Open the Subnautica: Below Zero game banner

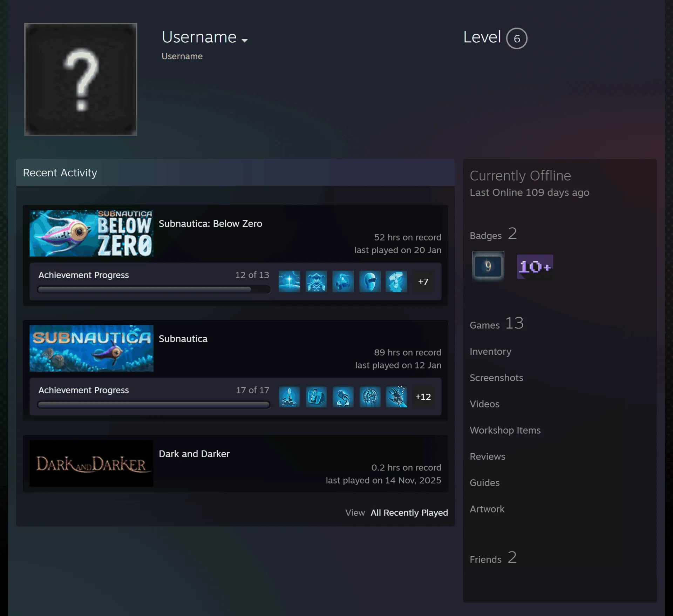91,233
